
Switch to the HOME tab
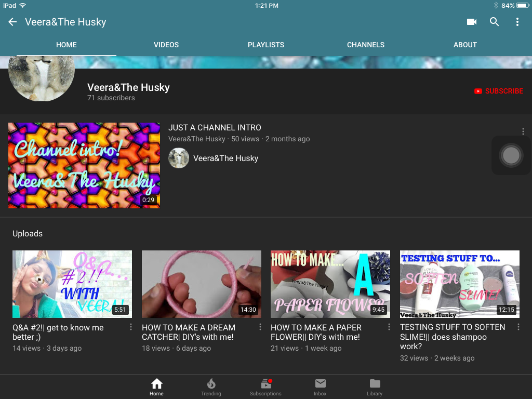point(66,45)
